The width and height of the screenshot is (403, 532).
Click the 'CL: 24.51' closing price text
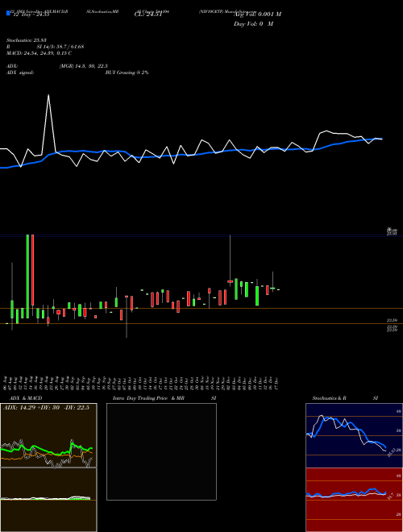tap(148, 15)
